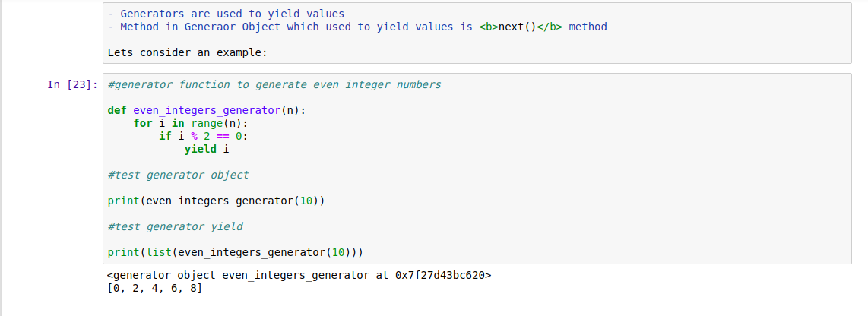Click the first print(even_integers_generator(10)) line

(x=216, y=201)
